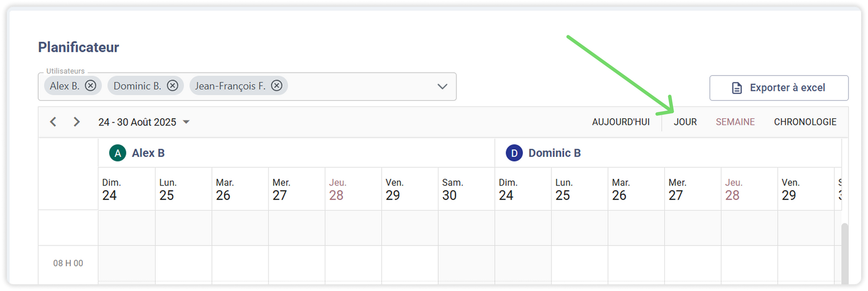This screenshot has width=868, height=291.
Task: Go to the previous week arrow
Action: [x=53, y=122]
